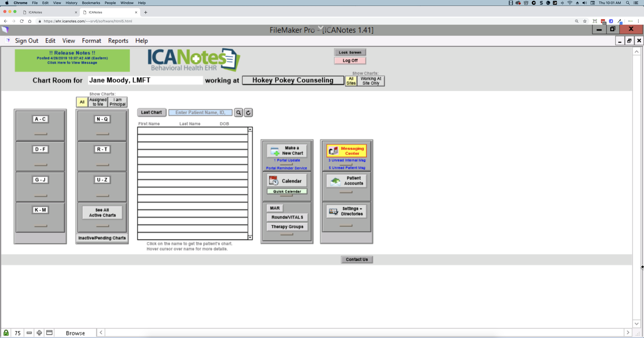Image resolution: width=644 pixels, height=338 pixels.
Task: Click the Rounds/VITALS icon
Action: click(x=287, y=217)
